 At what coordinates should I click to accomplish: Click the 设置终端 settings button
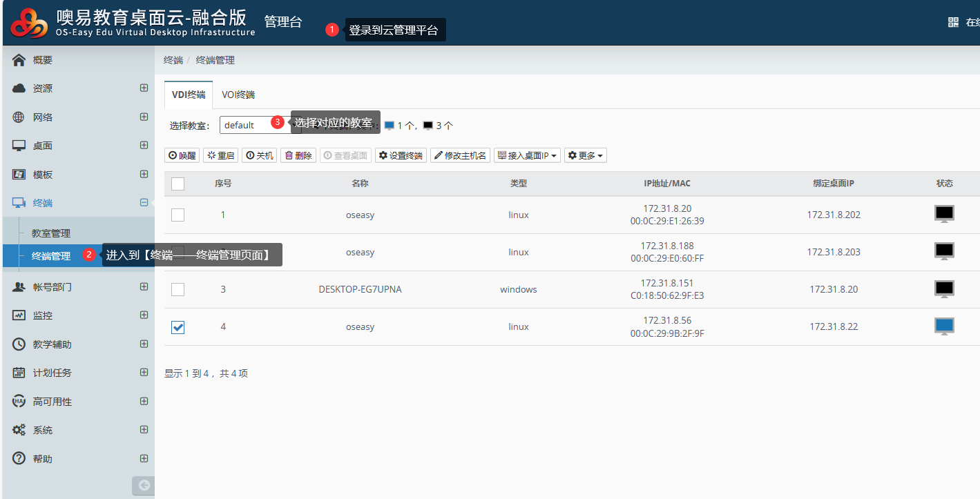point(401,155)
